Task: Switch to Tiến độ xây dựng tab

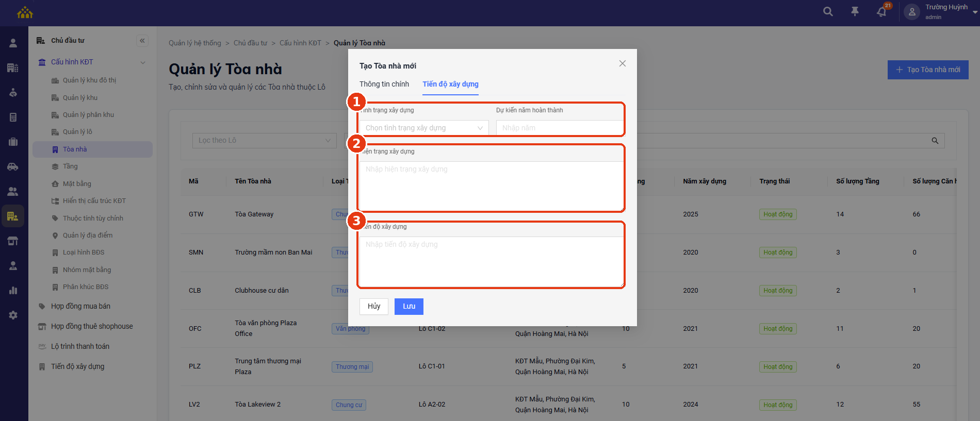Action: coord(451,84)
